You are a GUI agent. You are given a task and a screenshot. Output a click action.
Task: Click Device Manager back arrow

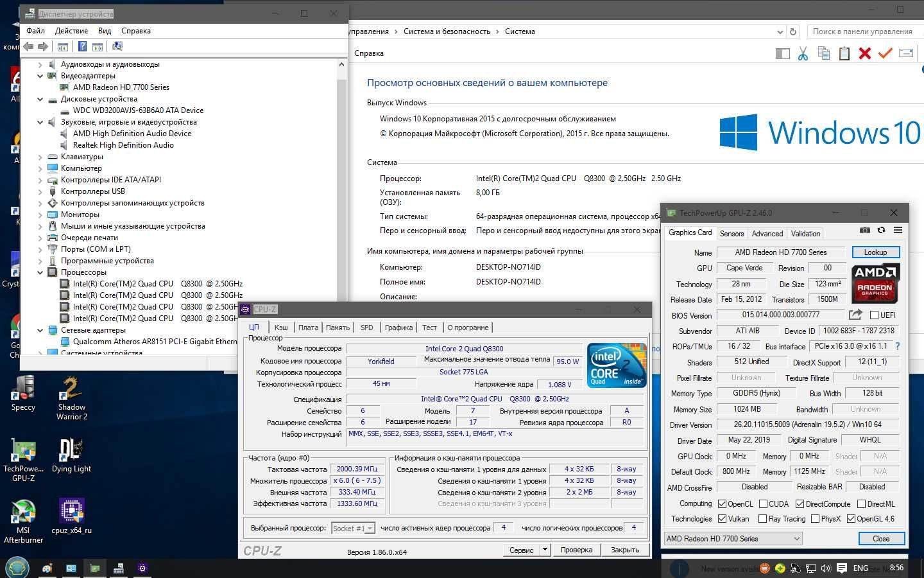coord(29,46)
